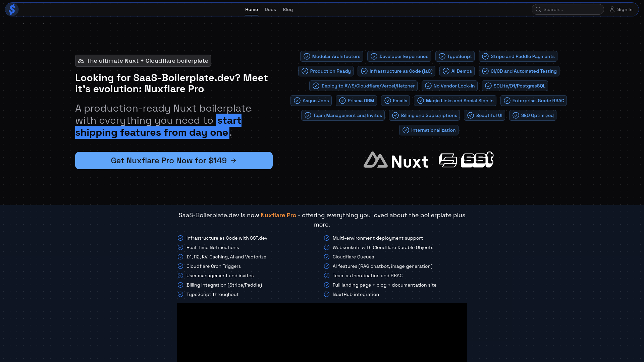Viewport: 644px width, 362px height.
Task: Click 'TypeScript throughout' list item
Action: click(213, 294)
